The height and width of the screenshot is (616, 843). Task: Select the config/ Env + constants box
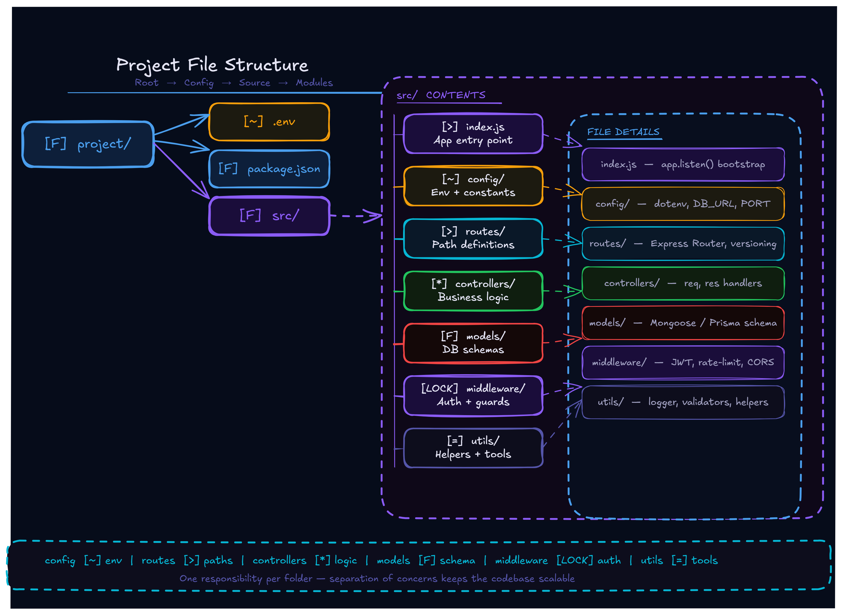click(473, 186)
